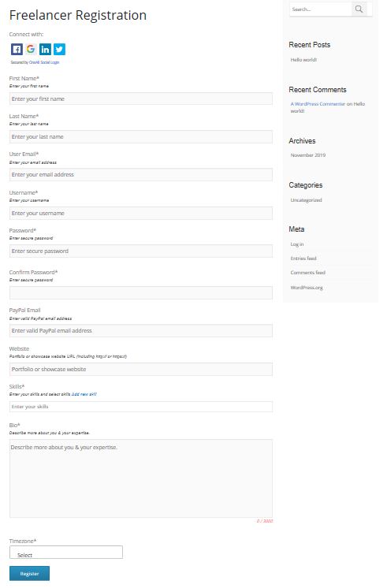Open the November 2019 archive
Screen dimensions: 387x588
click(308, 154)
